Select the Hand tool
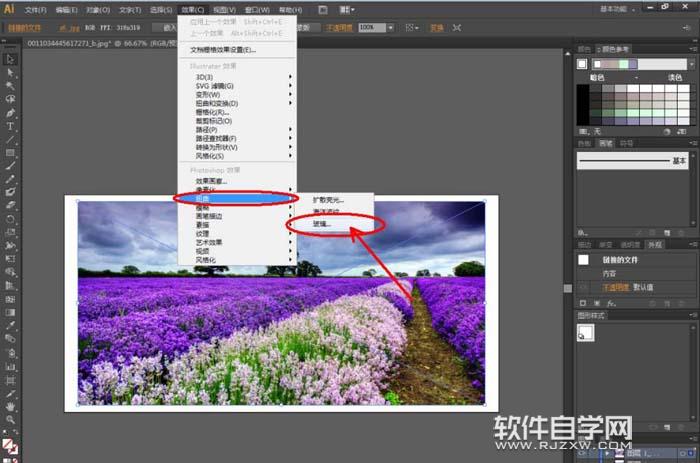 click(10, 407)
